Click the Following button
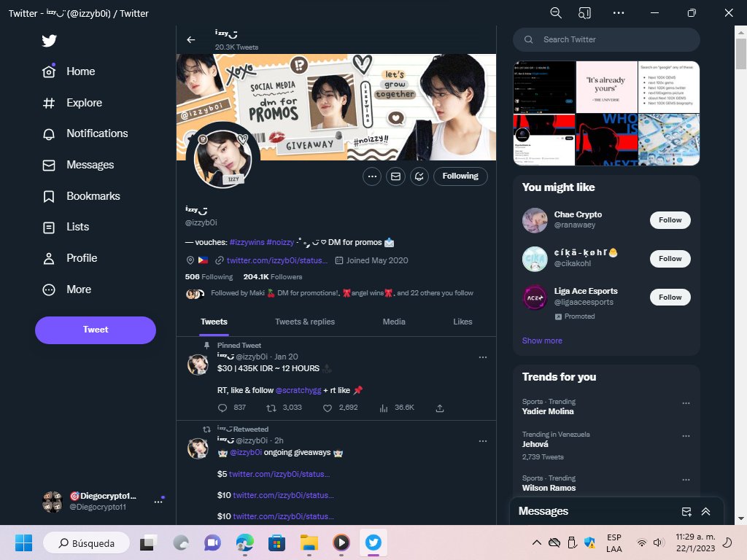Image resolution: width=747 pixels, height=560 pixels. 460,176
